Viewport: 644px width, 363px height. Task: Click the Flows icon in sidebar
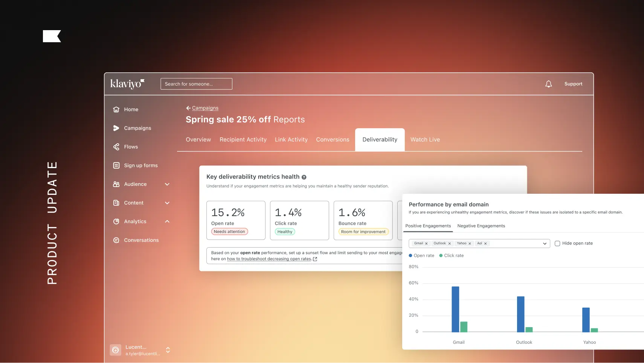[x=116, y=147]
